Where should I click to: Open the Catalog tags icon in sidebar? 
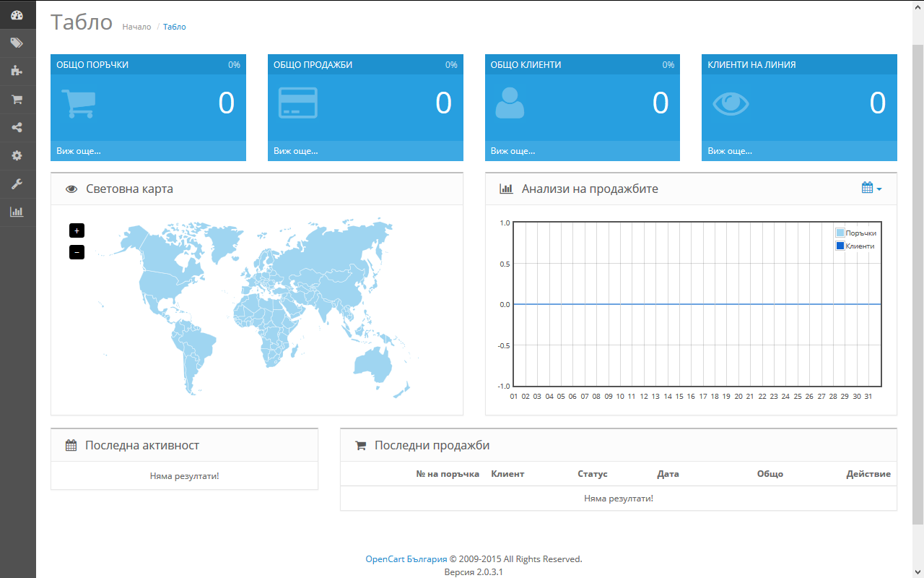[17, 43]
